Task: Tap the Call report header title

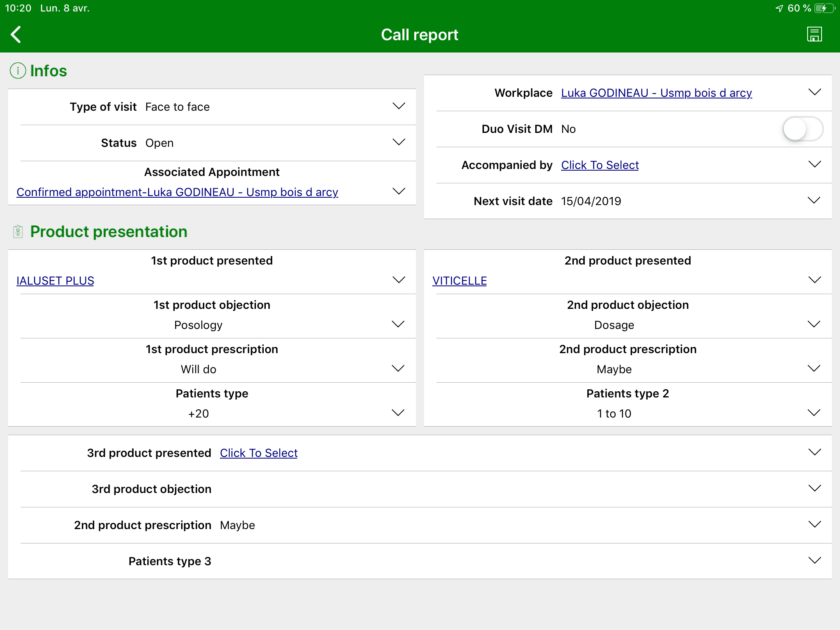Action: (x=420, y=35)
